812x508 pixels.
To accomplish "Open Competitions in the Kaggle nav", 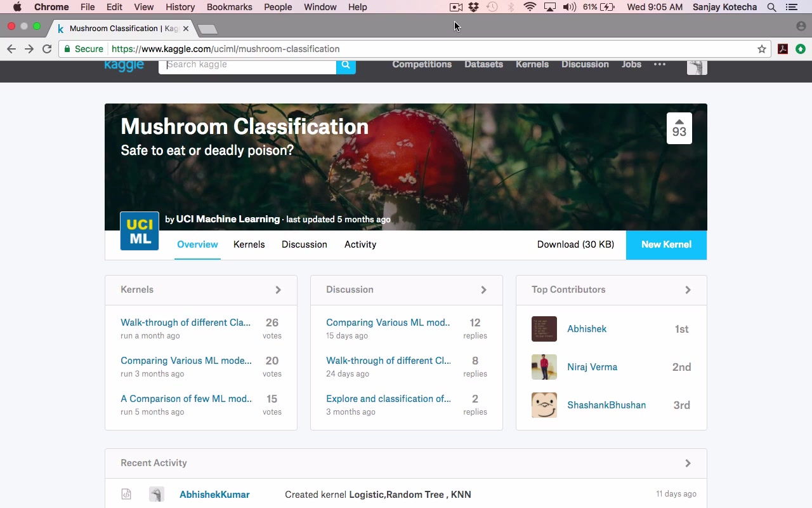I will [x=422, y=64].
